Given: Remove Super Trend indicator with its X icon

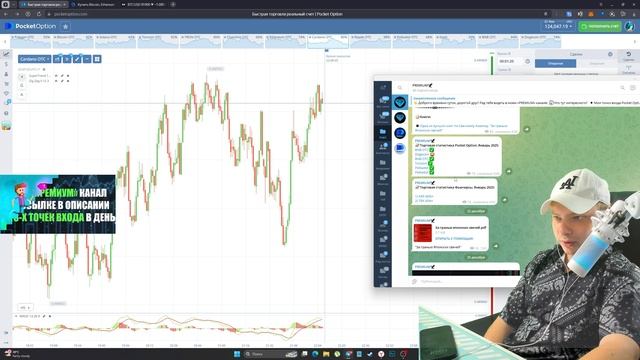Looking at the screenshot, I should [x=68, y=76].
